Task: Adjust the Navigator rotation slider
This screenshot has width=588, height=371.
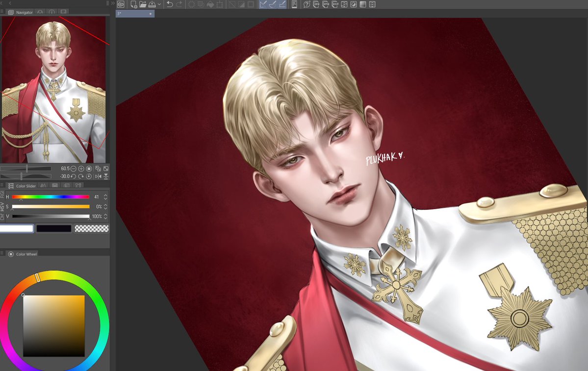Action: tap(26, 176)
